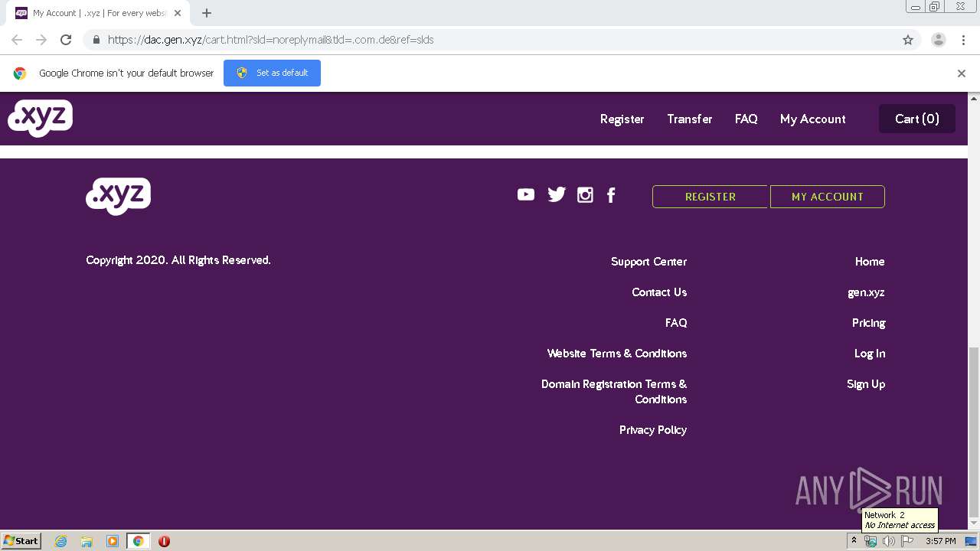Image resolution: width=980 pixels, height=551 pixels.
Task: Click the network tray icon
Action: pos(871,541)
